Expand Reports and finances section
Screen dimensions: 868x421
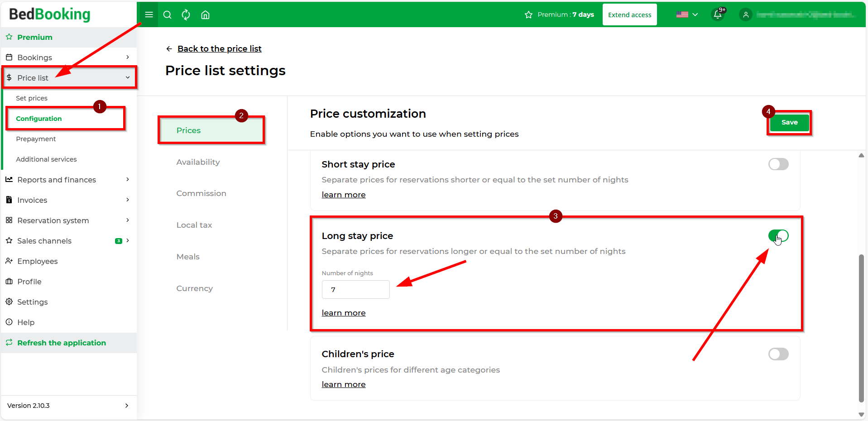pyautogui.click(x=69, y=180)
